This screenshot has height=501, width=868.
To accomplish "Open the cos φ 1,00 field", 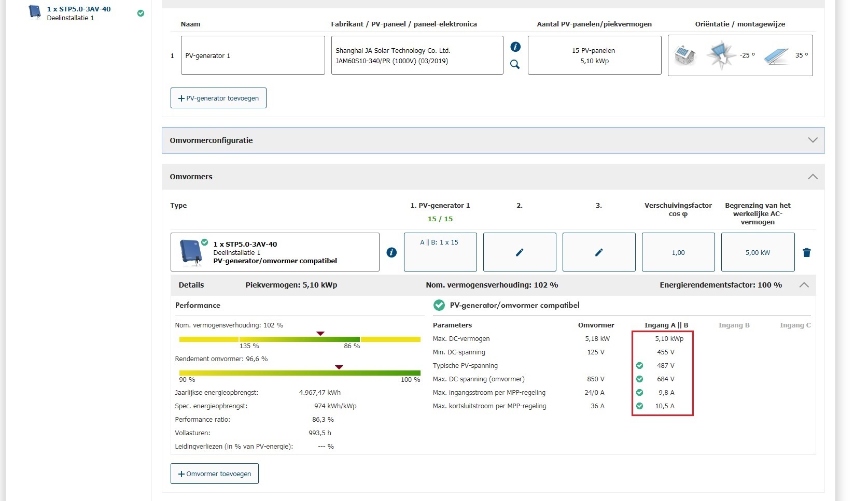I will tap(678, 252).
